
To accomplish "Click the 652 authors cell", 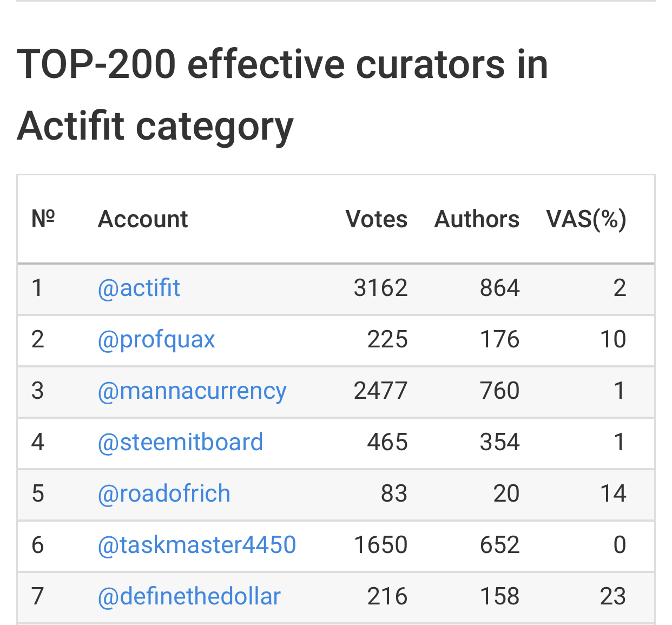I will [x=499, y=545].
